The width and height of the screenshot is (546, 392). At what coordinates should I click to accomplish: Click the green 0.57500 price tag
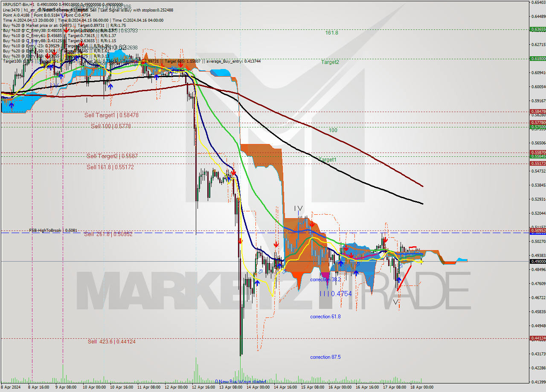coord(537,127)
